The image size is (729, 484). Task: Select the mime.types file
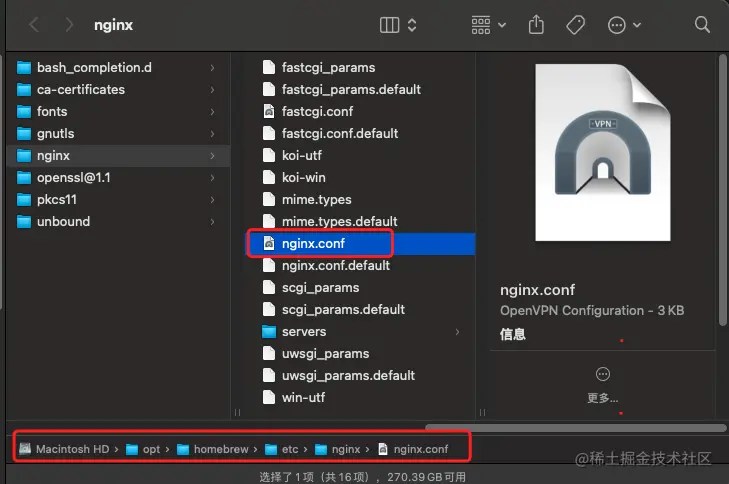coord(360,200)
